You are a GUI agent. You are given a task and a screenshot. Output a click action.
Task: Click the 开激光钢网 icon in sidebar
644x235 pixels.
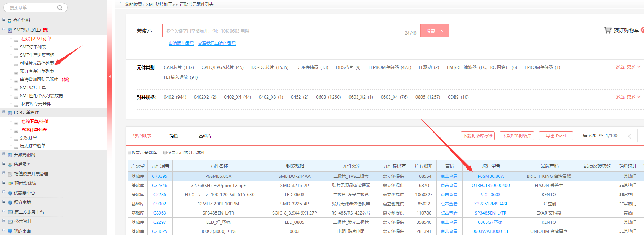coord(10,155)
